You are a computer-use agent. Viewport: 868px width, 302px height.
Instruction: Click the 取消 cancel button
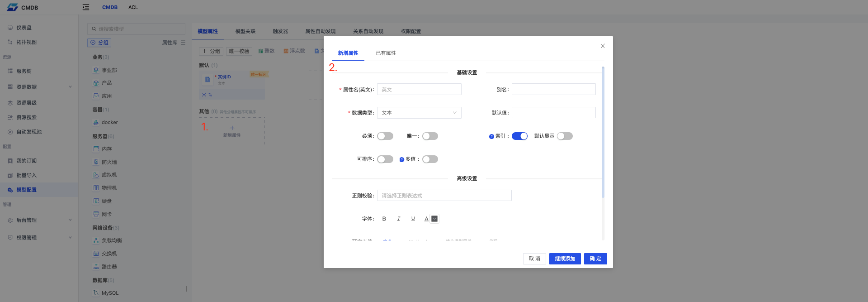pyautogui.click(x=534, y=259)
